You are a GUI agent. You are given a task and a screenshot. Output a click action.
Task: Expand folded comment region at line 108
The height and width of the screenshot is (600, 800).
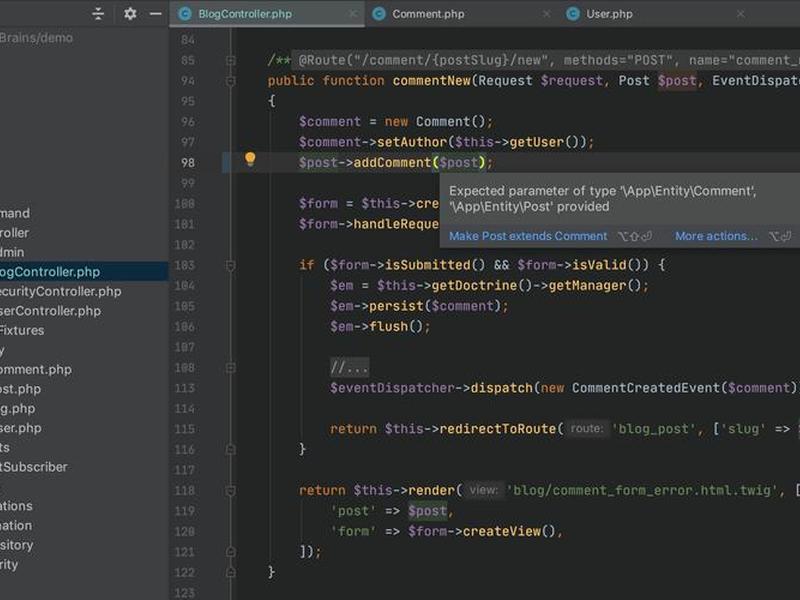(231, 368)
